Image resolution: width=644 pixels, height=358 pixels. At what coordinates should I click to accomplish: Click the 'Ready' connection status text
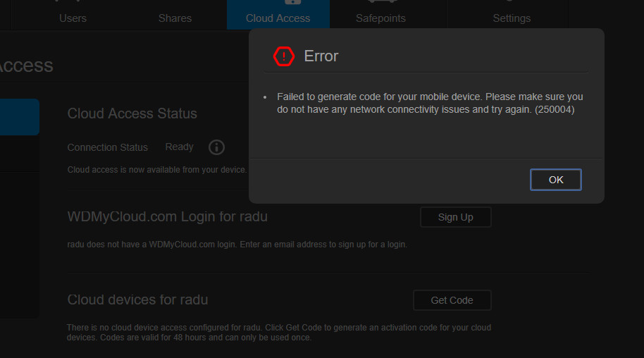click(179, 147)
